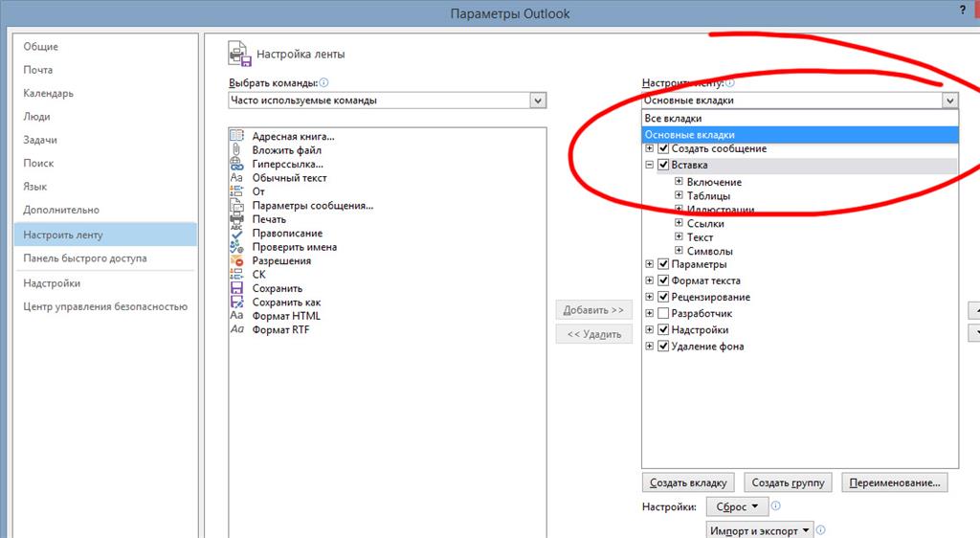Expand the Рецензирование node

(650, 297)
